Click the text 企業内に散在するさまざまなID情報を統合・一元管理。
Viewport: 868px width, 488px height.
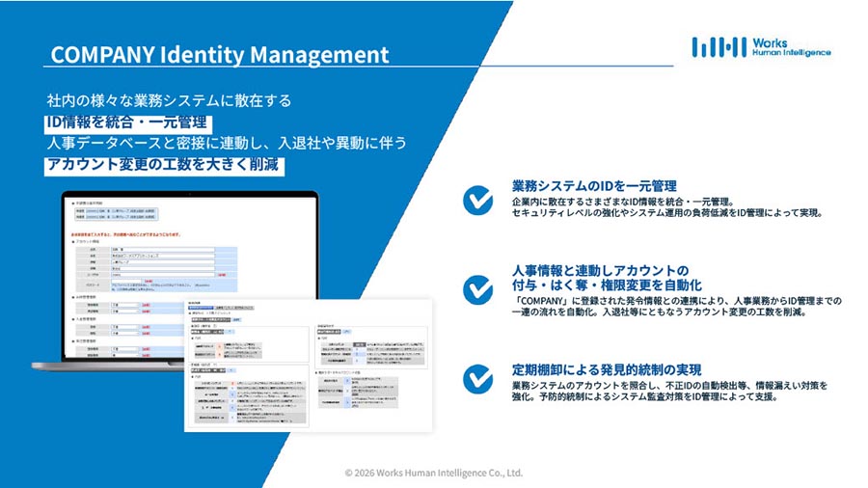pyautogui.click(x=623, y=202)
